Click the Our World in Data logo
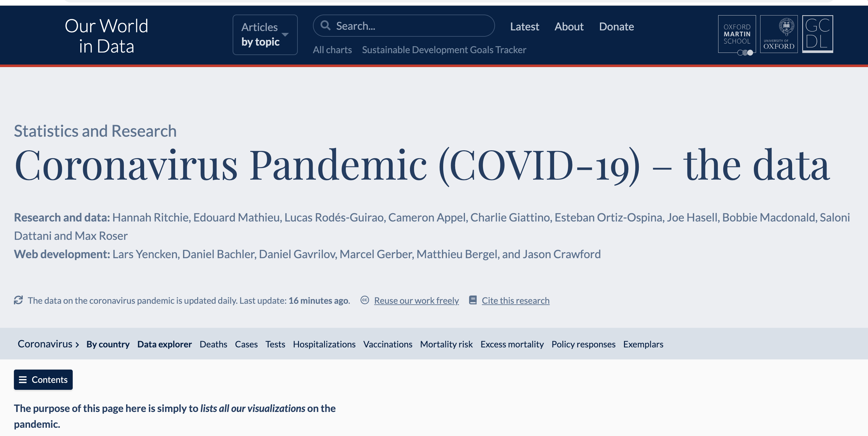Viewport: 868px width, 436px height. point(107,36)
